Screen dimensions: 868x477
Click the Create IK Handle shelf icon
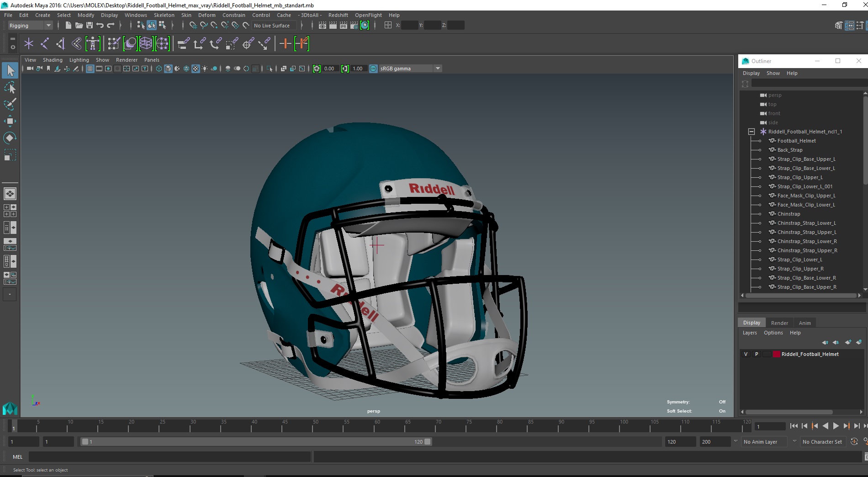tap(61, 44)
